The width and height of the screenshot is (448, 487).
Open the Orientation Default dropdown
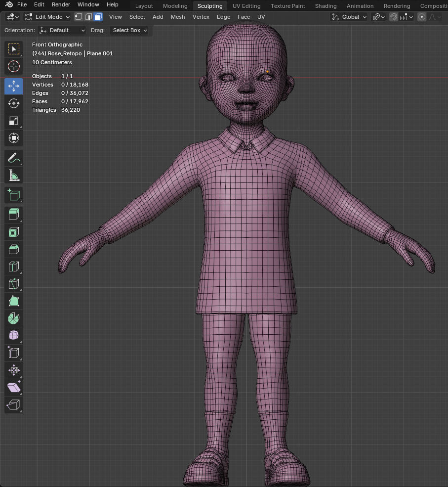62,30
